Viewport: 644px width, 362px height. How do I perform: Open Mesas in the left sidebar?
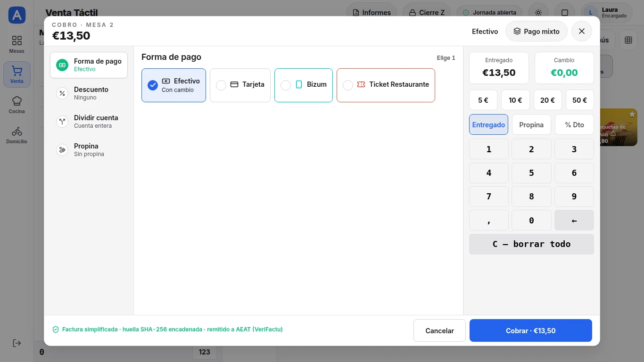click(17, 44)
